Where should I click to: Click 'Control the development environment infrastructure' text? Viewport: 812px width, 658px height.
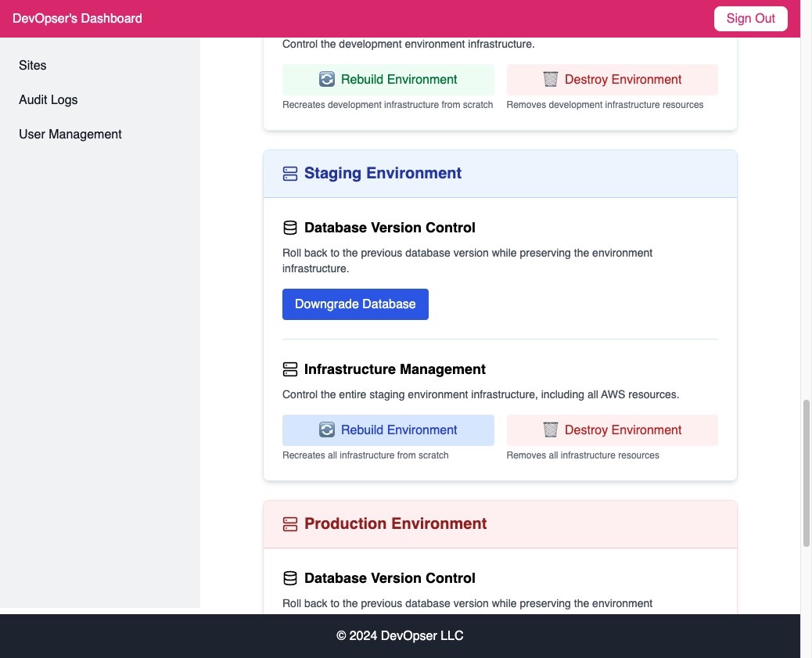(408, 45)
